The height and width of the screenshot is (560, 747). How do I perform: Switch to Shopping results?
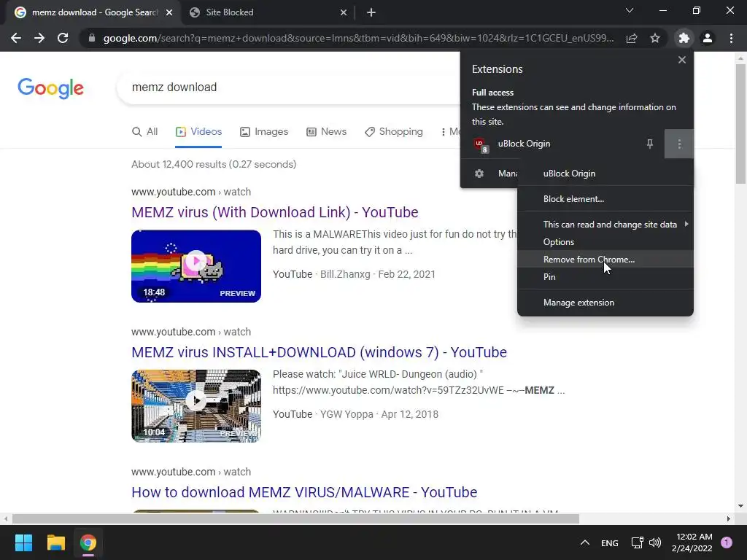click(x=393, y=132)
